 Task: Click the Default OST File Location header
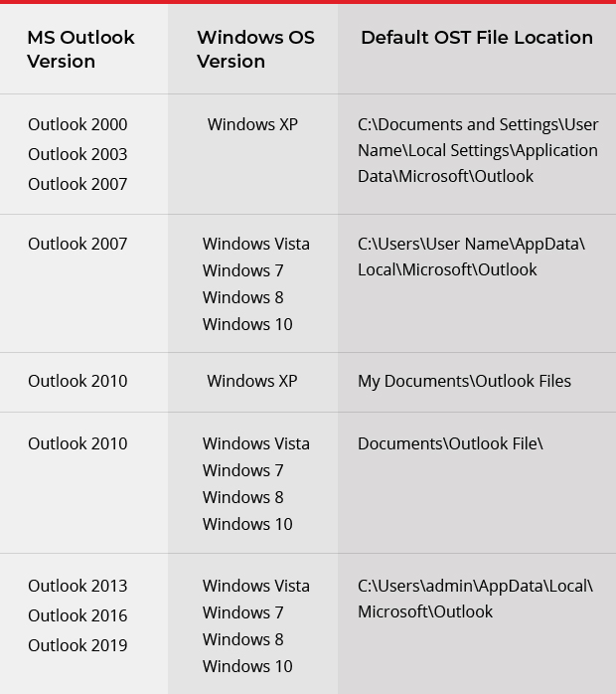[477, 38]
